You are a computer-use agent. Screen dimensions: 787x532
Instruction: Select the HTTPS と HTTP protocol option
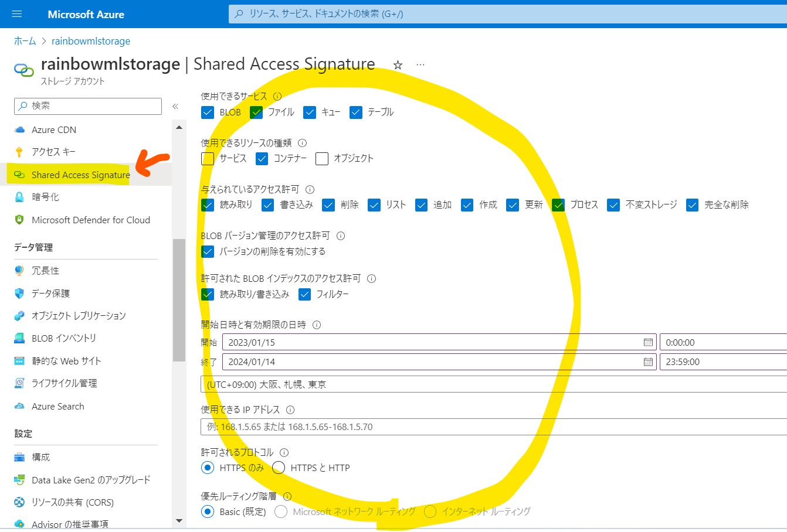(x=279, y=468)
